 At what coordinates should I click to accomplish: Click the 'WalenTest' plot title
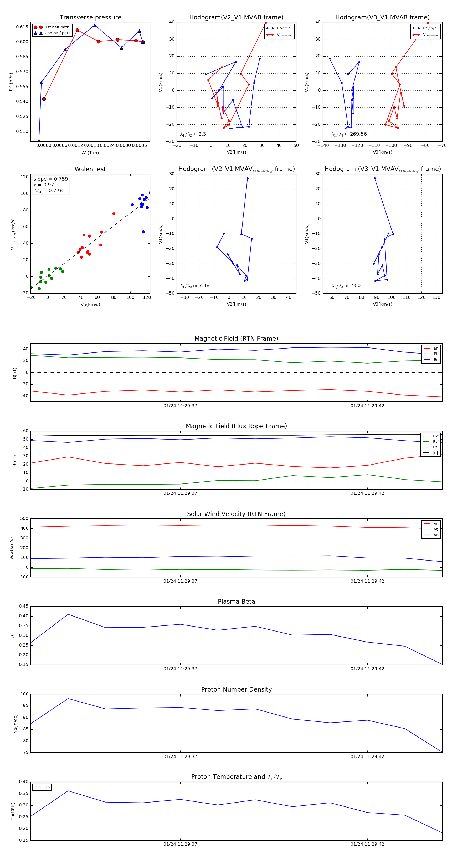pos(90,169)
